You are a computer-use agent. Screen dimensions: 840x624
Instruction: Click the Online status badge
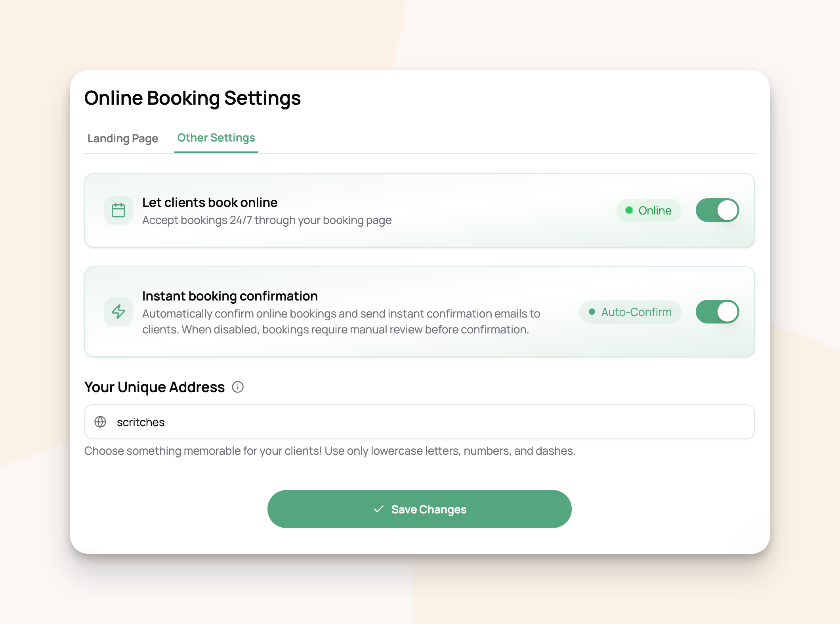point(649,211)
